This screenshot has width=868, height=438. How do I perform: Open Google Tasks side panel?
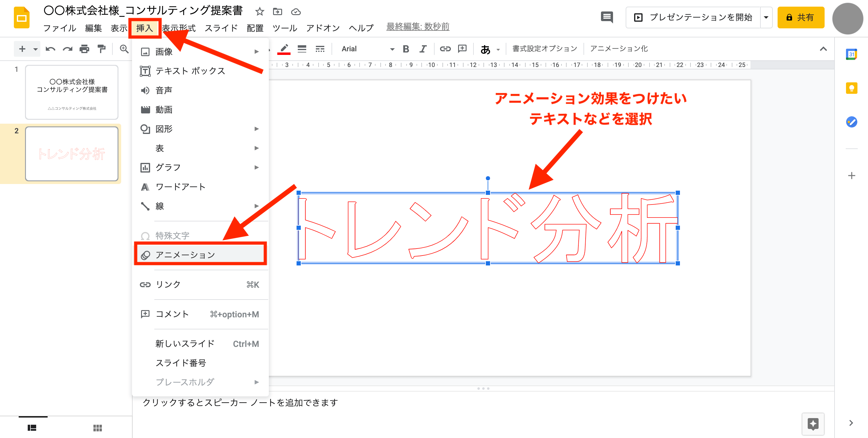click(x=851, y=122)
